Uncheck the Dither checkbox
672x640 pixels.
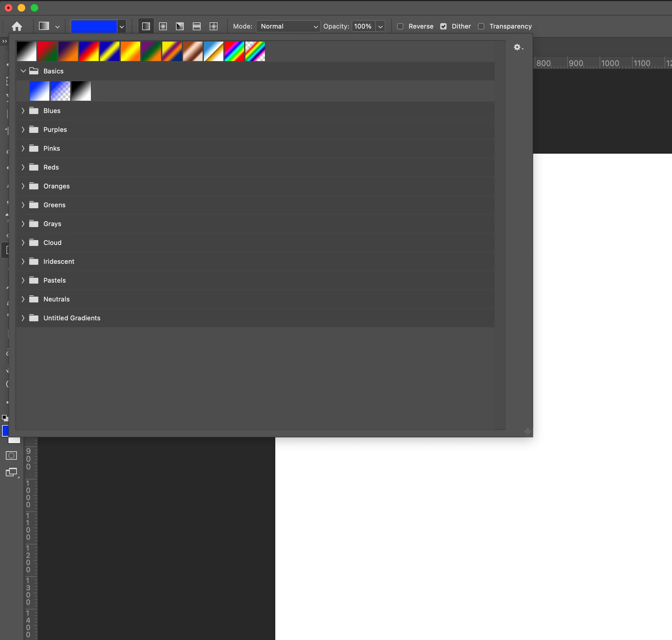[443, 26]
